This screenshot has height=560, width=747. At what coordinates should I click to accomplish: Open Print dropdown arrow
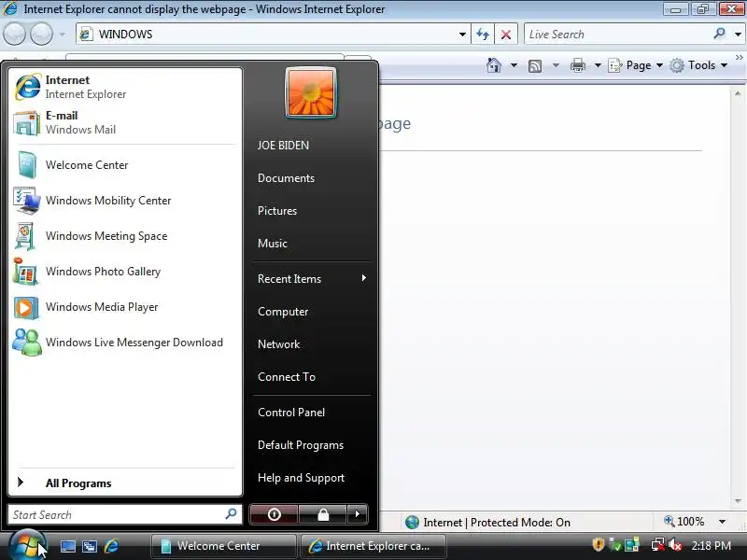pyautogui.click(x=598, y=65)
